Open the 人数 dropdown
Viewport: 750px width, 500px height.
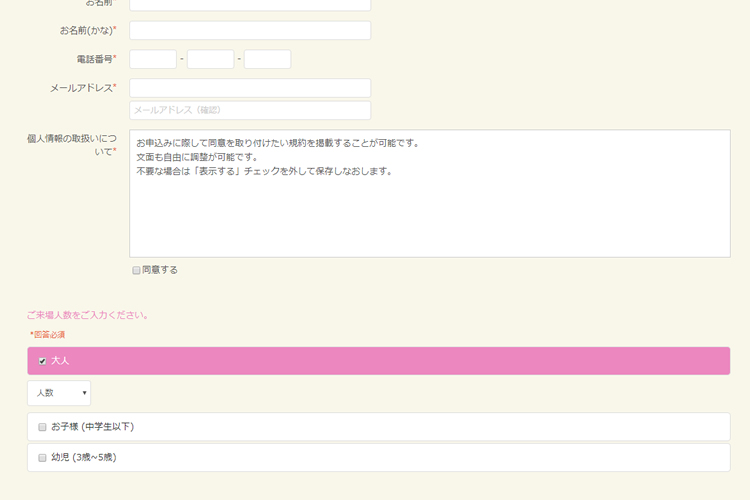59,393
